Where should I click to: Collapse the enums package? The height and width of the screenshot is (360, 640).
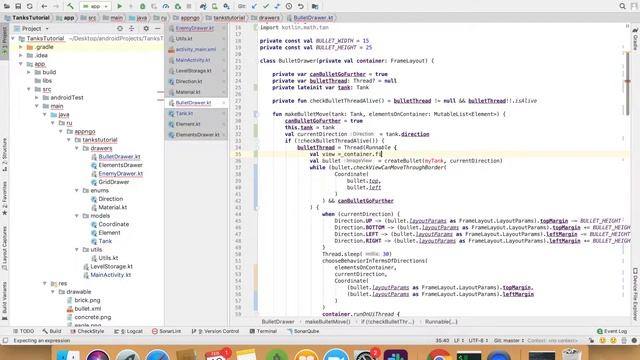pyautogui.click(x=77, y=191)
